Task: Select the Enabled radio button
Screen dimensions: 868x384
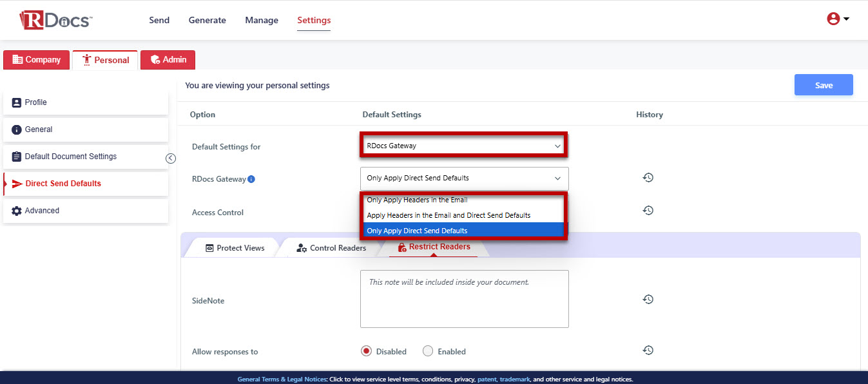Action: [x=428, y=351]
